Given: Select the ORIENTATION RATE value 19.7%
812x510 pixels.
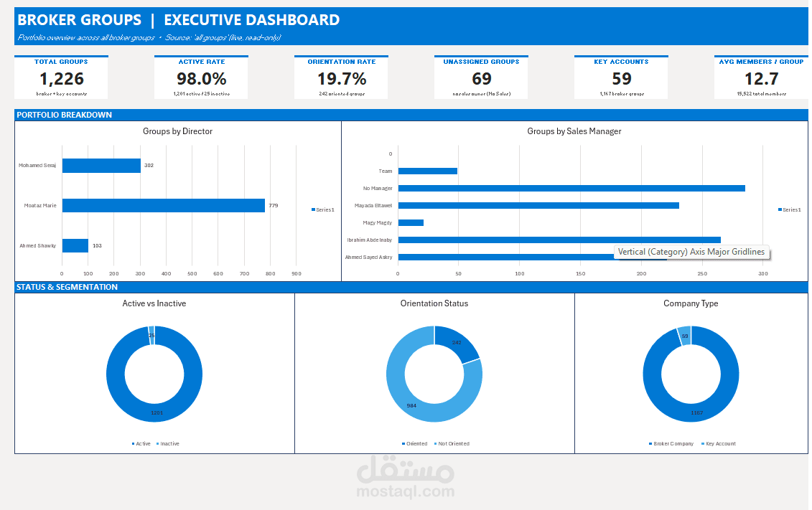Looking at the screenshot, I should click(x=342, y=79).
